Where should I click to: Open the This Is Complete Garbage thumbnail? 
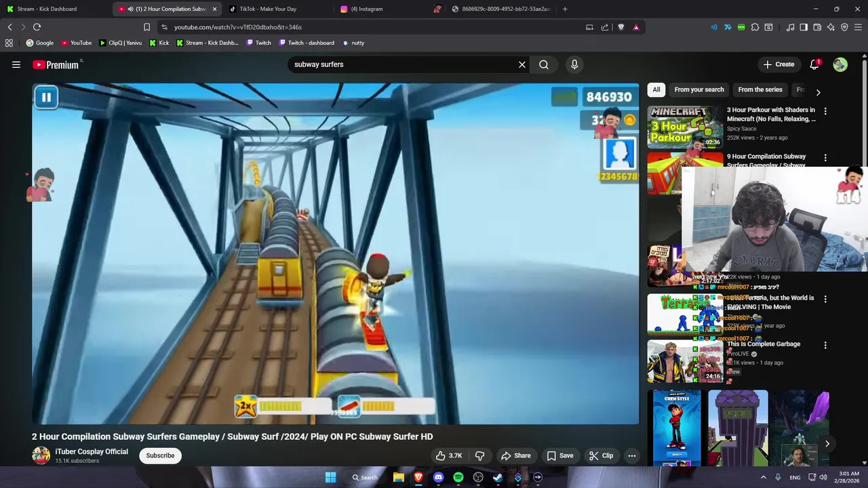coord(685,361)
